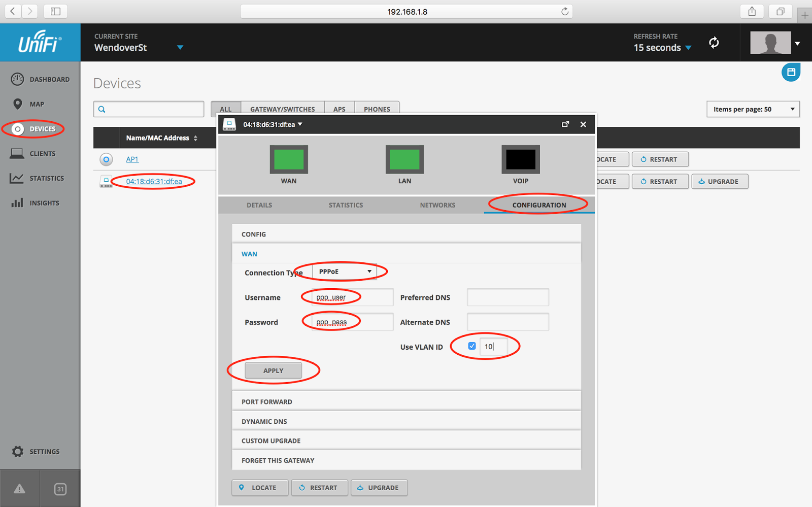Collapse the Config section header
Viewport: 812px width, 507px height.
(x=407, y=234)
